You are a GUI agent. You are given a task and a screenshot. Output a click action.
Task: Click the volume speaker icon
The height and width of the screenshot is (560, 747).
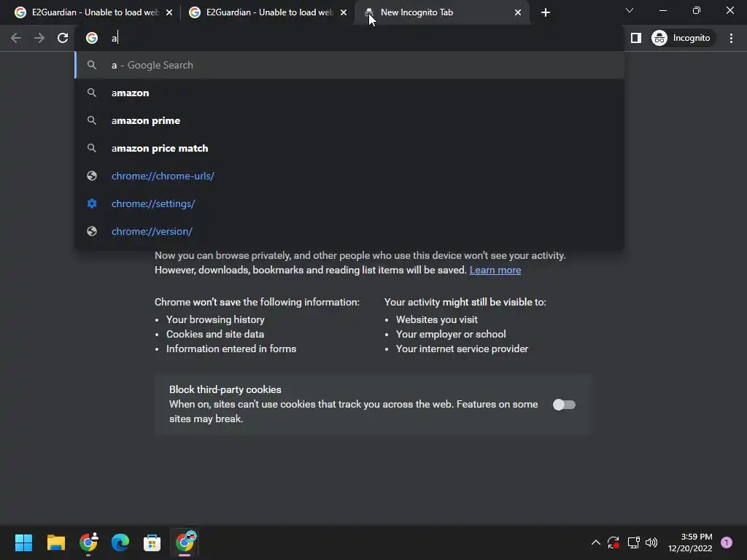[651, 542]
